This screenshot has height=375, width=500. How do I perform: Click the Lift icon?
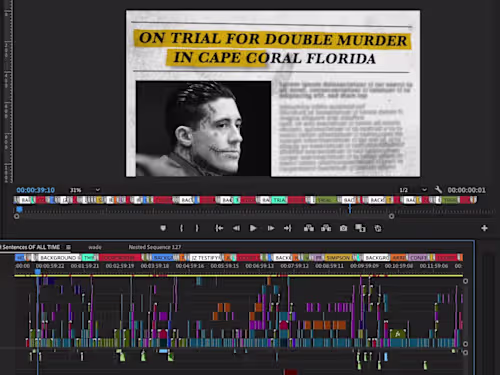[309, 228]
